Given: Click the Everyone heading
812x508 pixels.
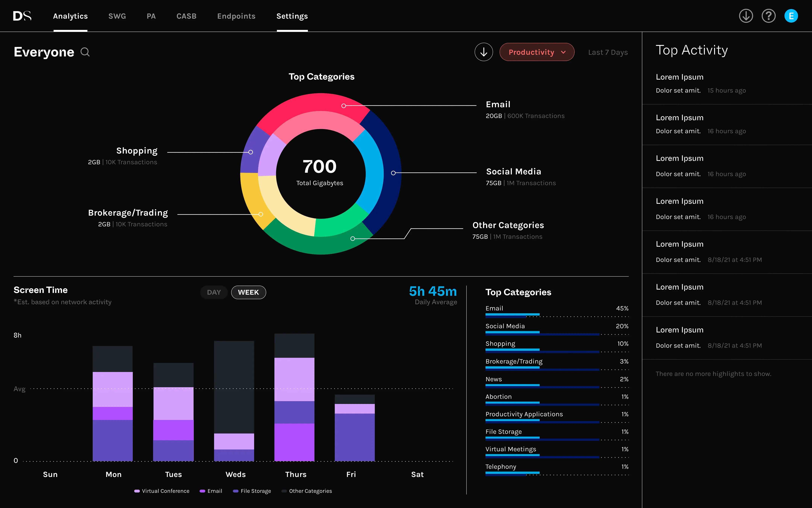Looking at the screenshot, I should click(x=44, y=52).
